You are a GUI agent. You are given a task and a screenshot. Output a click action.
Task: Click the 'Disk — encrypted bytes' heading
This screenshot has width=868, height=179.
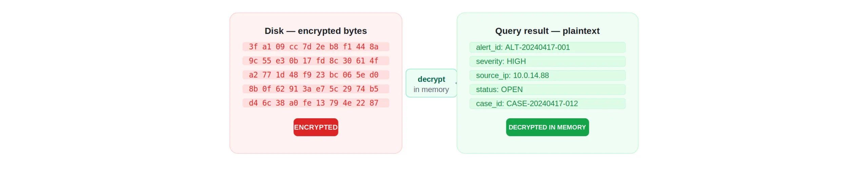pyautogui.click(x=316, y=31)
